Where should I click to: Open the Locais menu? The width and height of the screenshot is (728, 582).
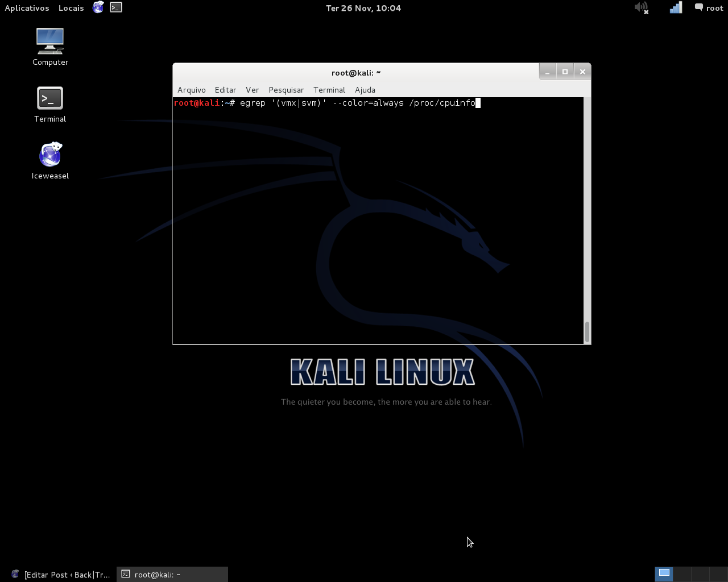(71, 8)
